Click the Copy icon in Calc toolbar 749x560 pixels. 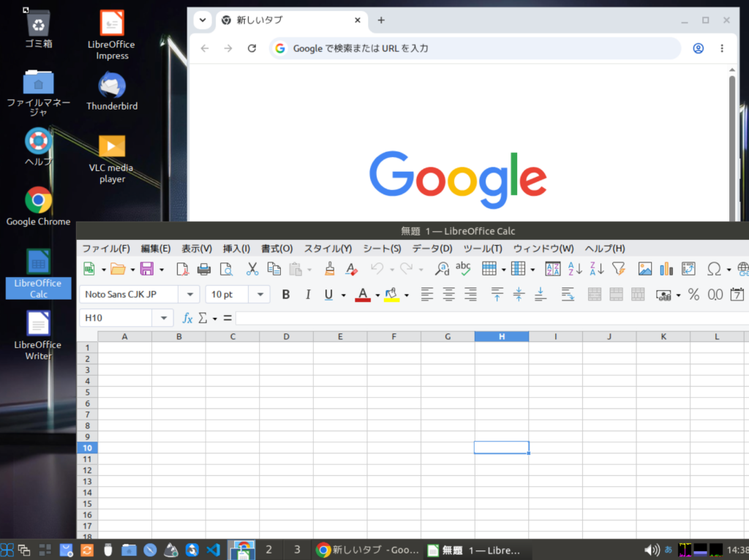(274, 269)
